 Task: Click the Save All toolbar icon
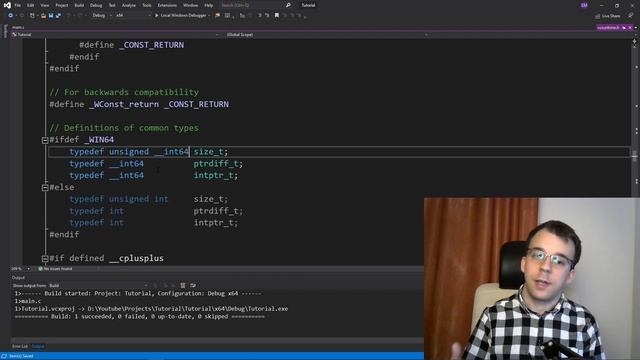pos(58,16)
